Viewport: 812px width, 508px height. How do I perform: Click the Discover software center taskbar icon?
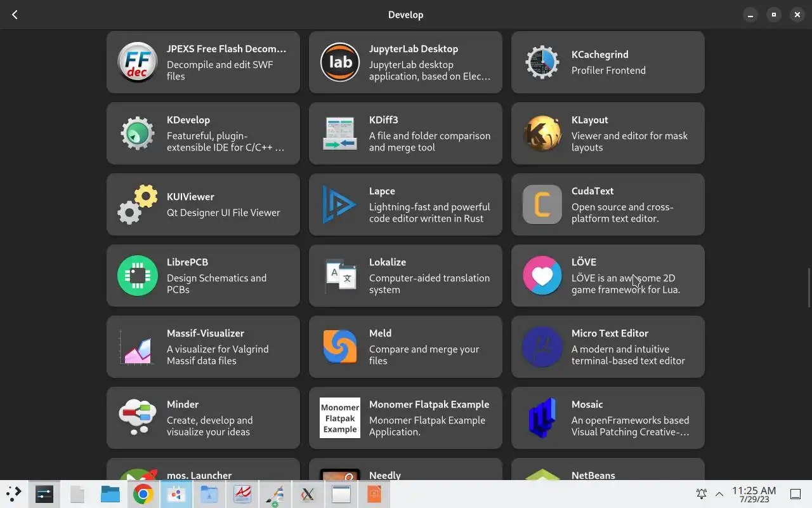pos(176,494)
